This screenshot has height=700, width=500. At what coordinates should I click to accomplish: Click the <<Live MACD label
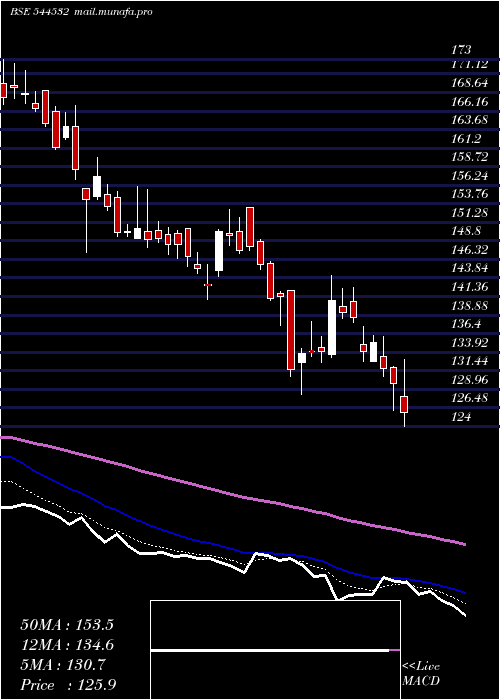click(x=421, y=674)
